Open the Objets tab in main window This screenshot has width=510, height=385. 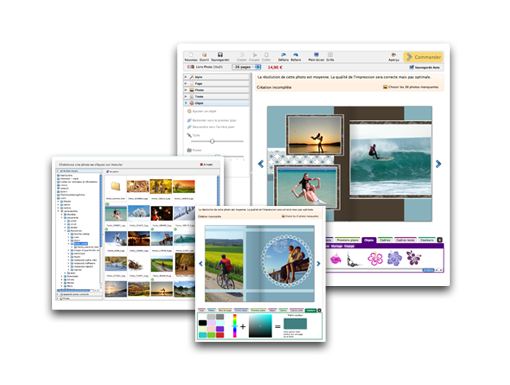pos(369,240)
